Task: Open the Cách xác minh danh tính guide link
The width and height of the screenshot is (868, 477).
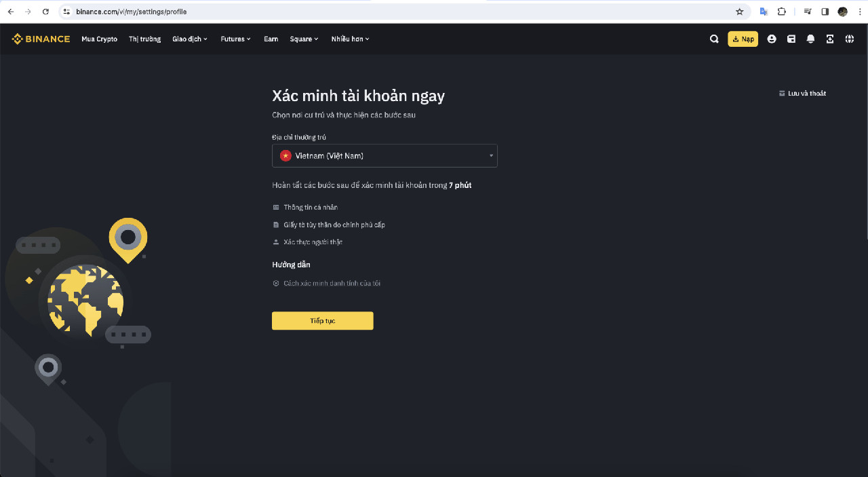Action: click(332, 283)
